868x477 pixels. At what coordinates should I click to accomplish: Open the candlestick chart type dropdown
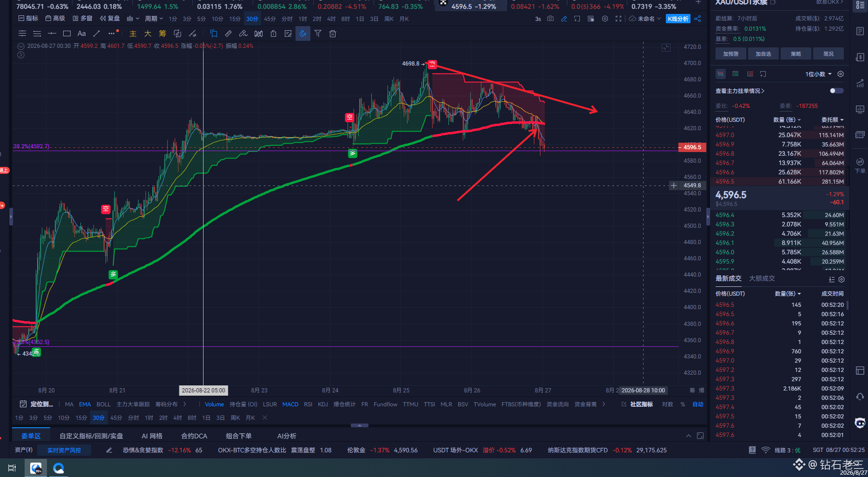pos(133,19)
